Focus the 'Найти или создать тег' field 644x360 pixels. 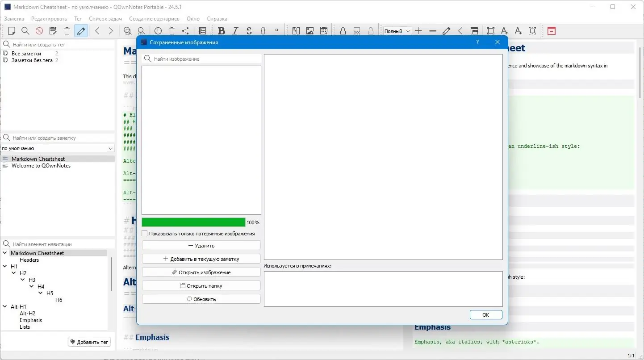(x=58, y=45)
